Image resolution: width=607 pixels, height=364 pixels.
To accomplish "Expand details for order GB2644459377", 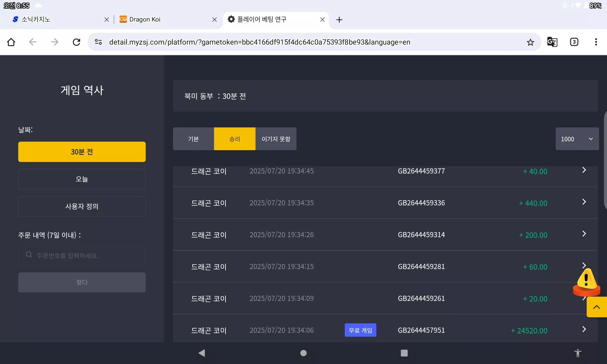I will 584,170.
